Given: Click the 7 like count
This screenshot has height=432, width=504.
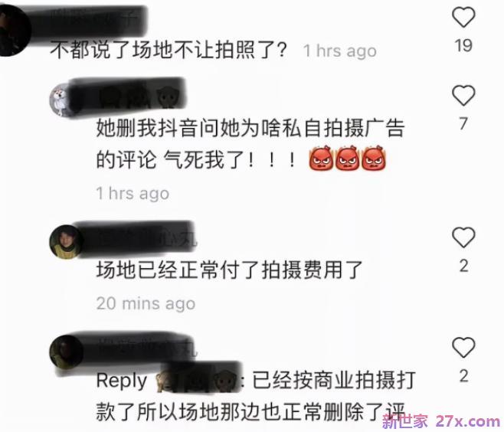Looking at the screenshot, I should (x=463, y=123).
